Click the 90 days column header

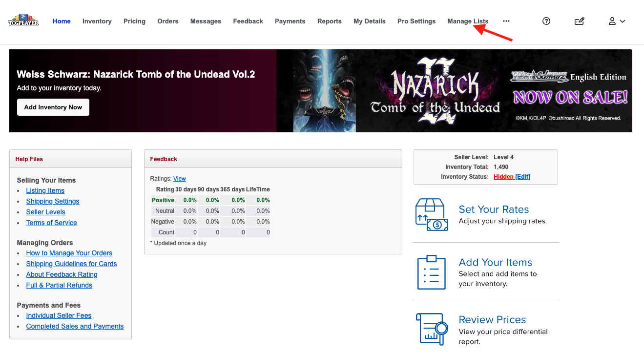208,189
